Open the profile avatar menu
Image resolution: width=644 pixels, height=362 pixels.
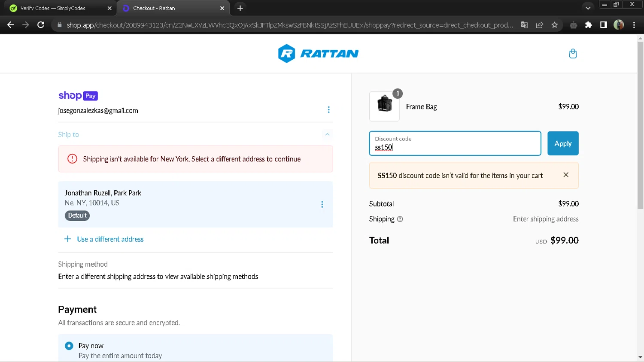619,25
